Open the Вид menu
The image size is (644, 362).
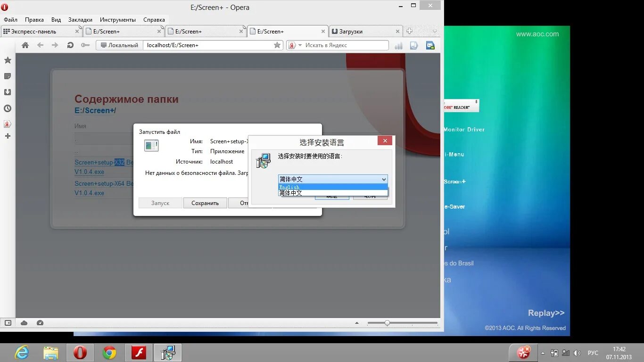coord(56,20)
